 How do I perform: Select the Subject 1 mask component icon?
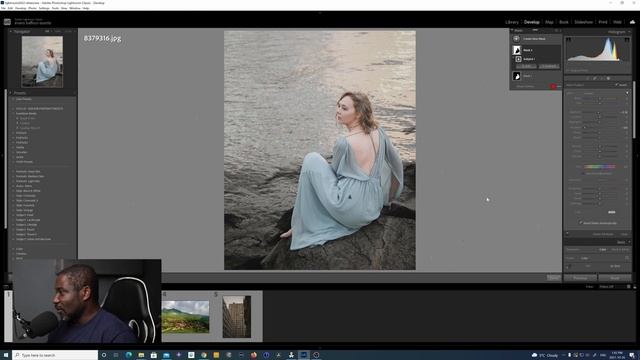(x=518, y=59)
